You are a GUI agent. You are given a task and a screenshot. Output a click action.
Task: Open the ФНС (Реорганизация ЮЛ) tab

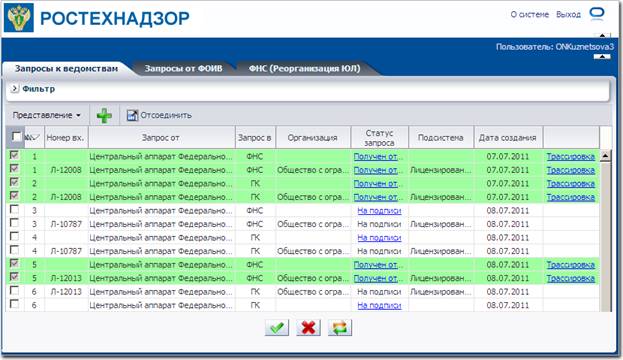pos(304,68)
